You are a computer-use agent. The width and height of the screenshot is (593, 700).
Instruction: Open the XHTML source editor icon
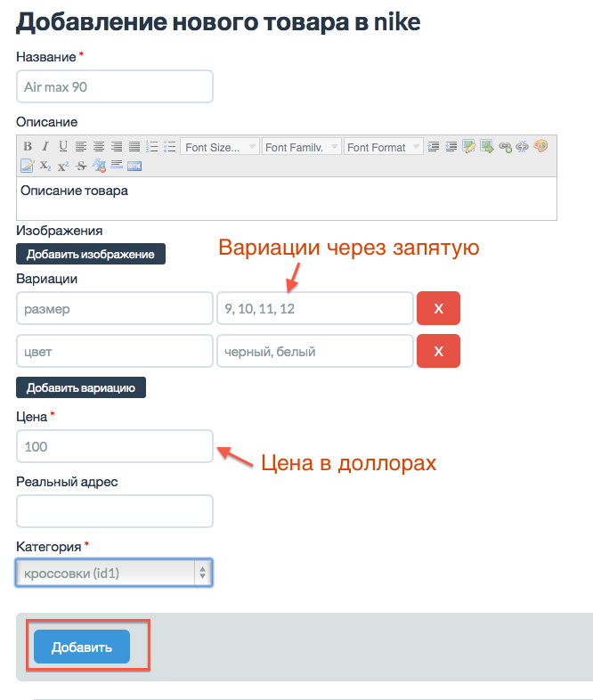pos(134,166)
